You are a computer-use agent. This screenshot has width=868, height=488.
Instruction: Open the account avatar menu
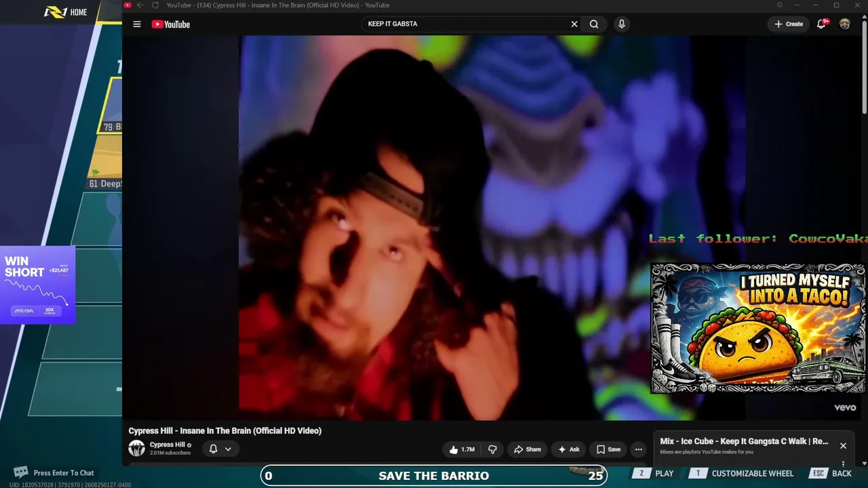pyautogui.click(x=845, y=24)
